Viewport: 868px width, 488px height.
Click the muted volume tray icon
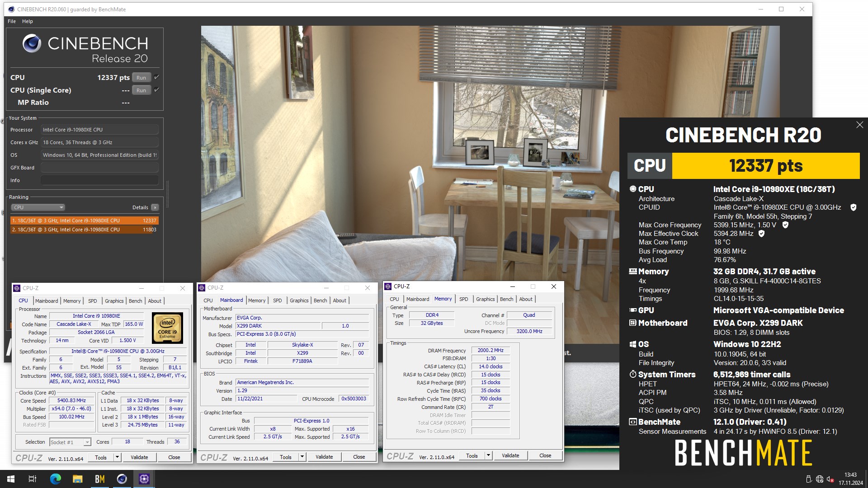click(830, 479)
